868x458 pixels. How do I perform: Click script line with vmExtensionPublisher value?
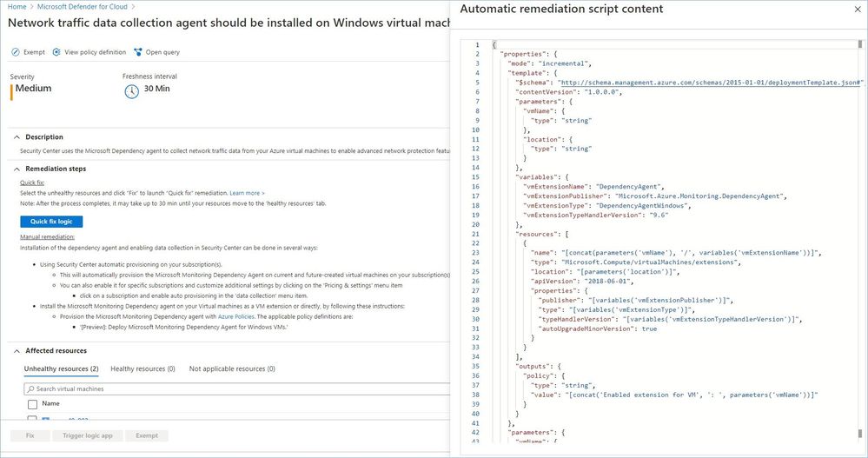655,196
